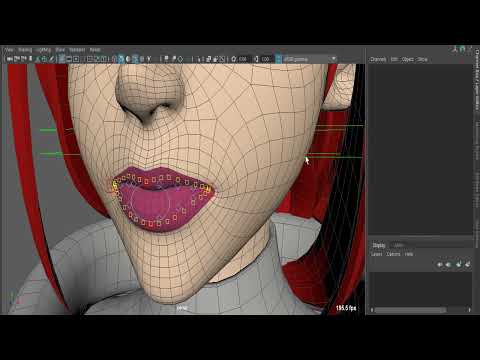Click the 185.5 fps readout
The width and height of the screenshot is (480, 360).
[346, 308]
